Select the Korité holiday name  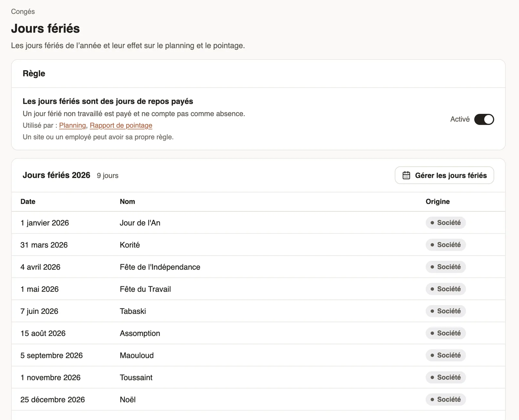[130, 245]
